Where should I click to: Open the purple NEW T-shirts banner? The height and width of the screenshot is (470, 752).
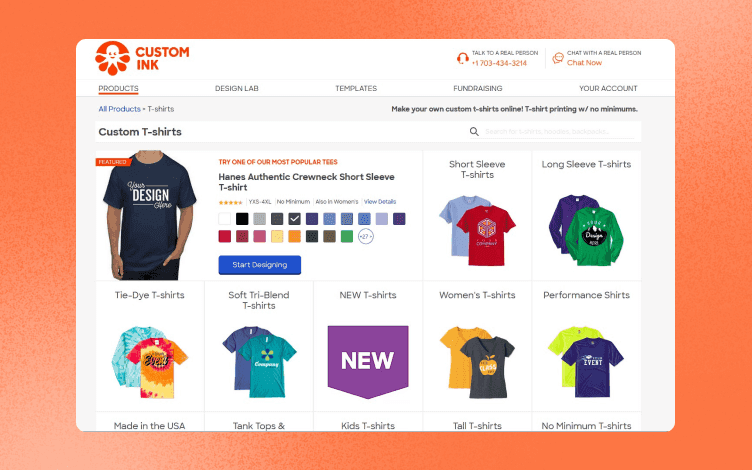(368, 362)
